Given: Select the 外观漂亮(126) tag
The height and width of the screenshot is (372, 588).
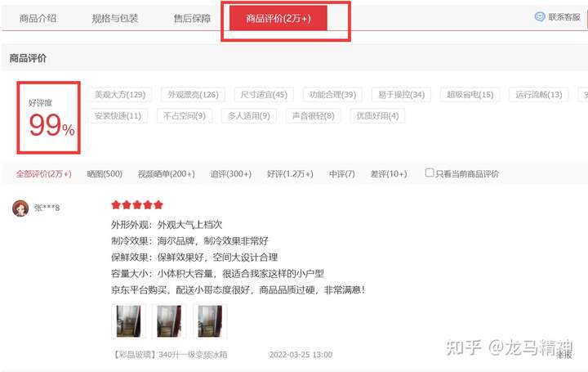Looking at the screenshot, I should [193, 95].
